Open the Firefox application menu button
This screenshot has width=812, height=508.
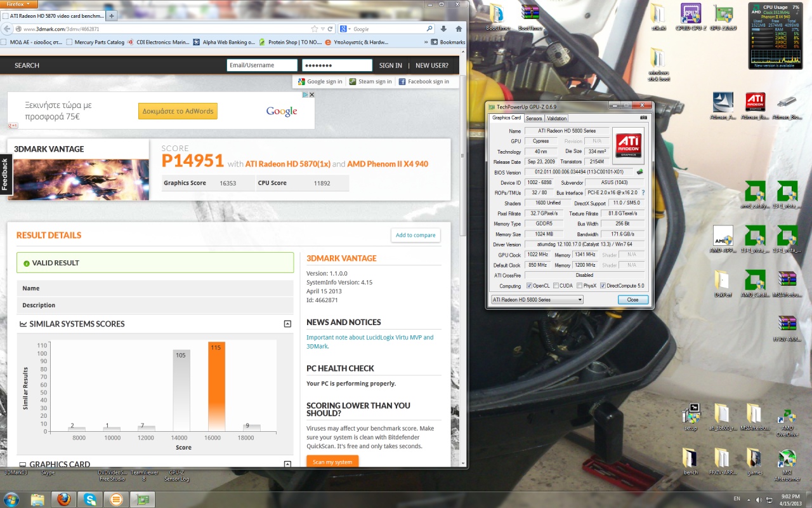click(19, 4)
